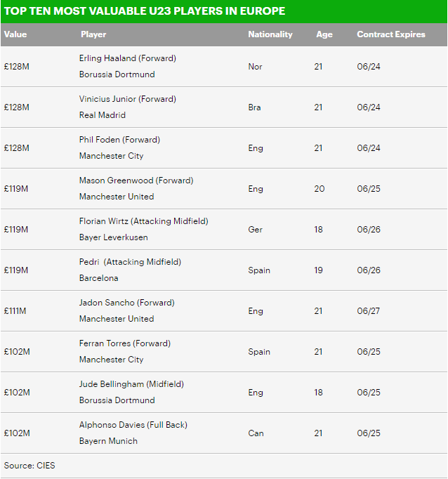Select Alphonso Davies (Full Back) entry
This screenshot has width=448, height=479.
click(133, 425)
